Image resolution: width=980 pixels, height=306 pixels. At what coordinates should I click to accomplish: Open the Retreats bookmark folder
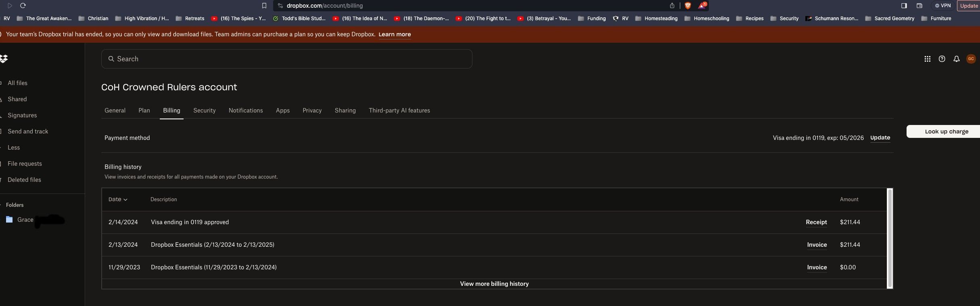coord(190,19)
